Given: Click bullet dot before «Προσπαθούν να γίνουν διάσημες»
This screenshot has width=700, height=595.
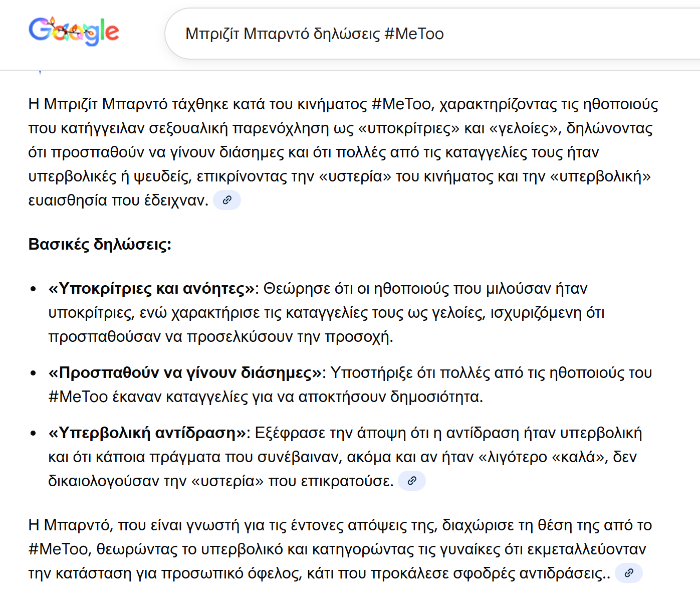Looking at the screenshot, I should 33,373.
